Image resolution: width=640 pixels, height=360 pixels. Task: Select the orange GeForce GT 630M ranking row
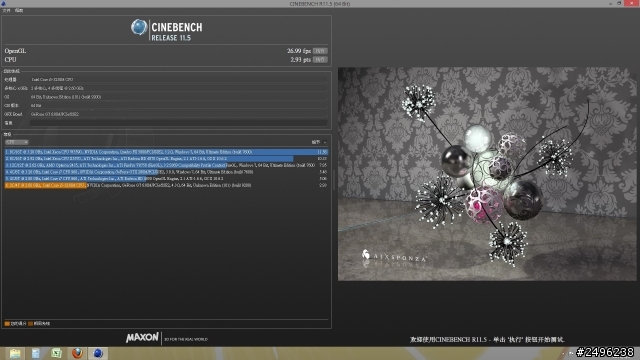point(166,185)
